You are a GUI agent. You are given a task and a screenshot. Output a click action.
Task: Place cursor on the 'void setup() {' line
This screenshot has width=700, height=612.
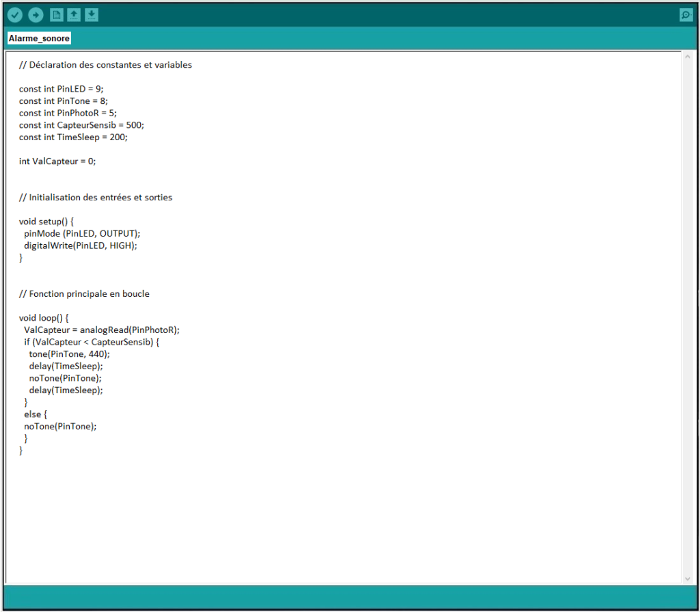[46, 222]
